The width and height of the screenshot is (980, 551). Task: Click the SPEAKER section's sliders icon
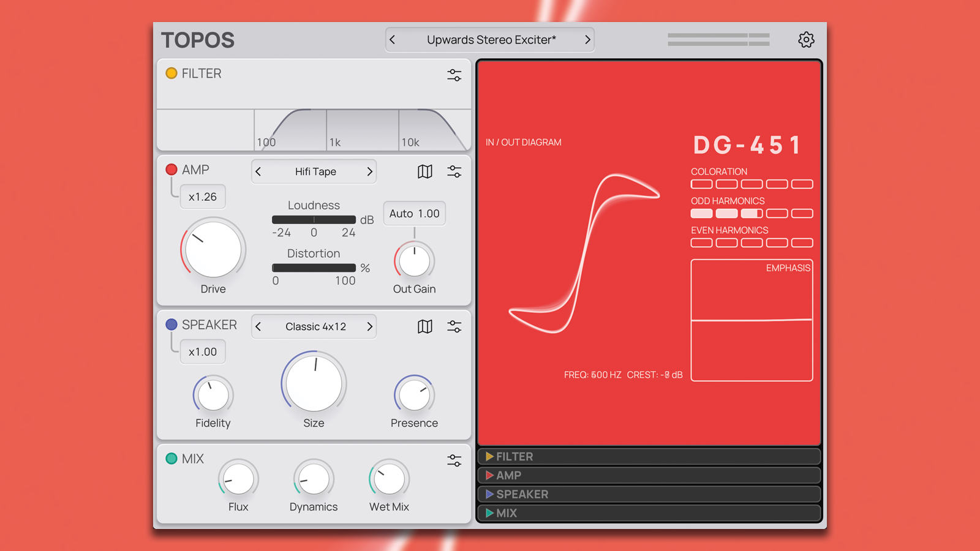(454, 326)
